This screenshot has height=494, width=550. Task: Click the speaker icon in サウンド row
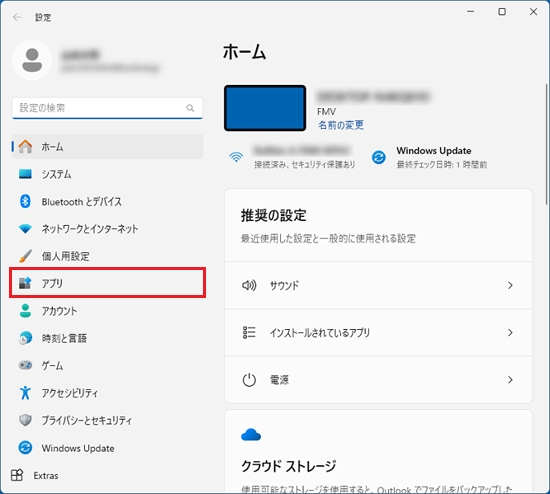click(249, 285)
